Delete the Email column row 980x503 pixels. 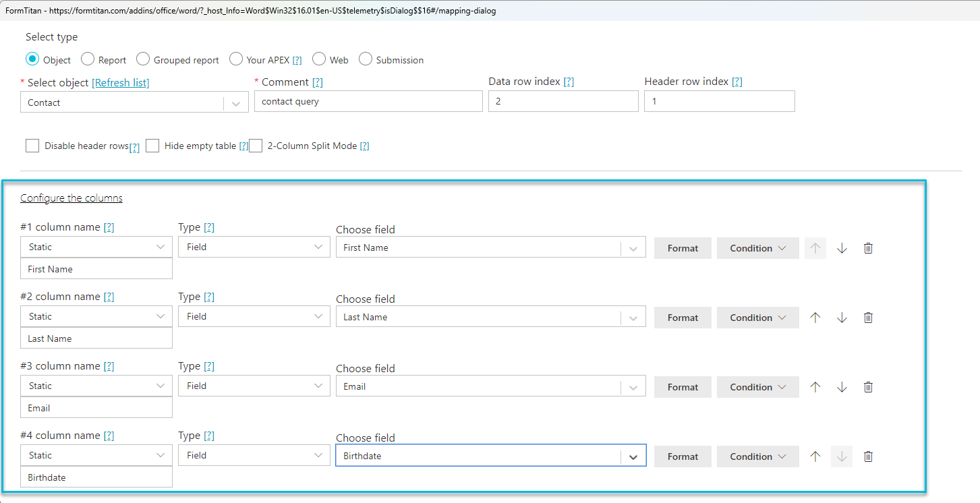tap(868, 386)
